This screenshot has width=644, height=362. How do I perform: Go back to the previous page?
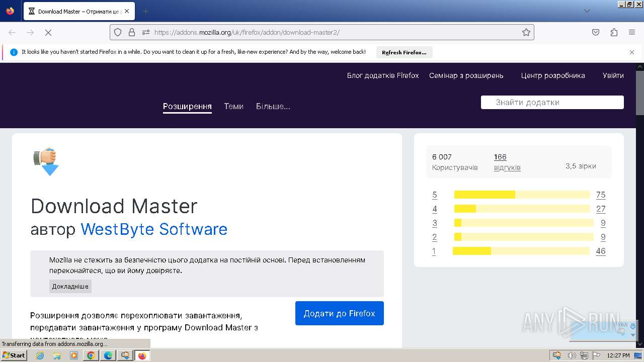[12, 32]
